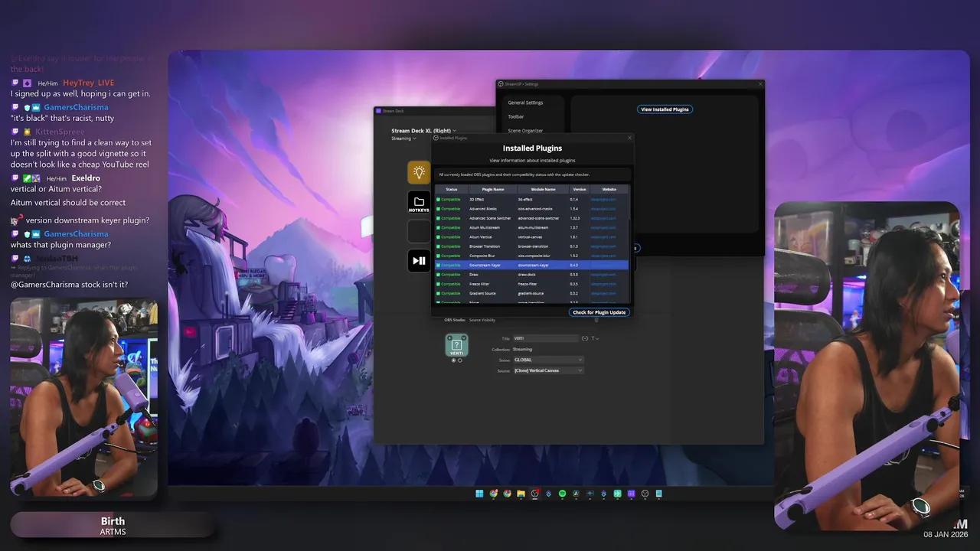Open website link for Gradient Source plugin
Viewport: 980px width, 551px height.
[x=603, y=293]
